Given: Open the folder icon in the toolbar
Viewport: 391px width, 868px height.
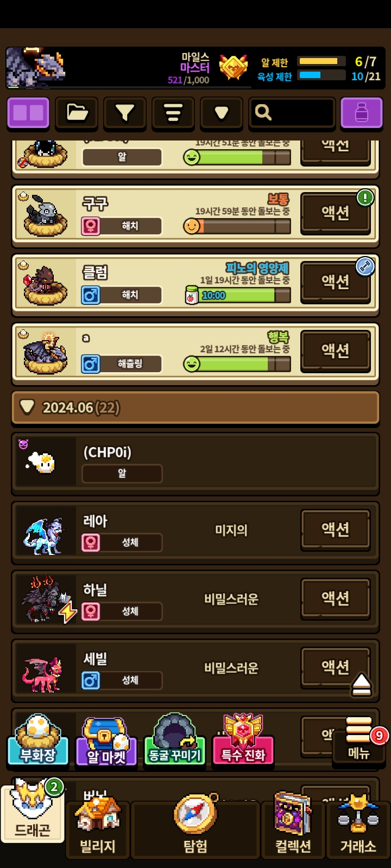Looking at the screenshot, I should [77, 113].
